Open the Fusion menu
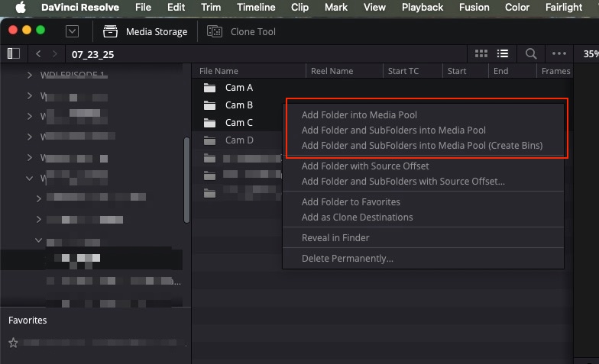This screenshot has width=599, height=364. 474,8
